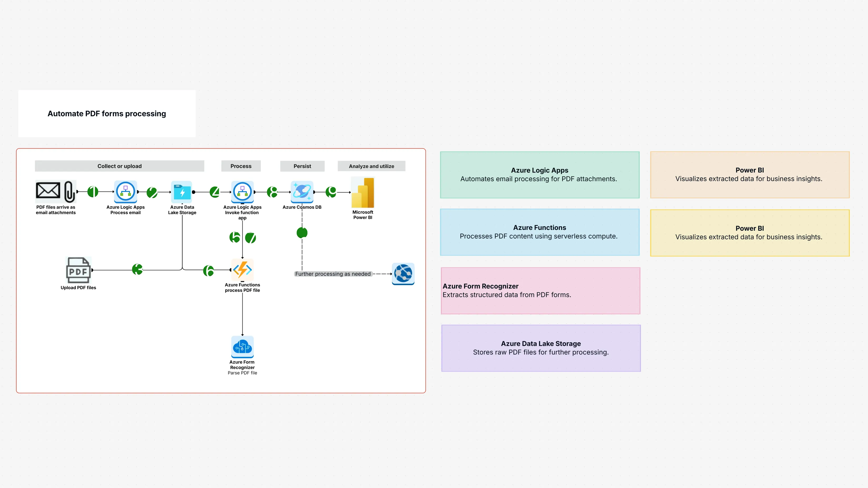Select the green step 9 badge

[x=331, y=192]
